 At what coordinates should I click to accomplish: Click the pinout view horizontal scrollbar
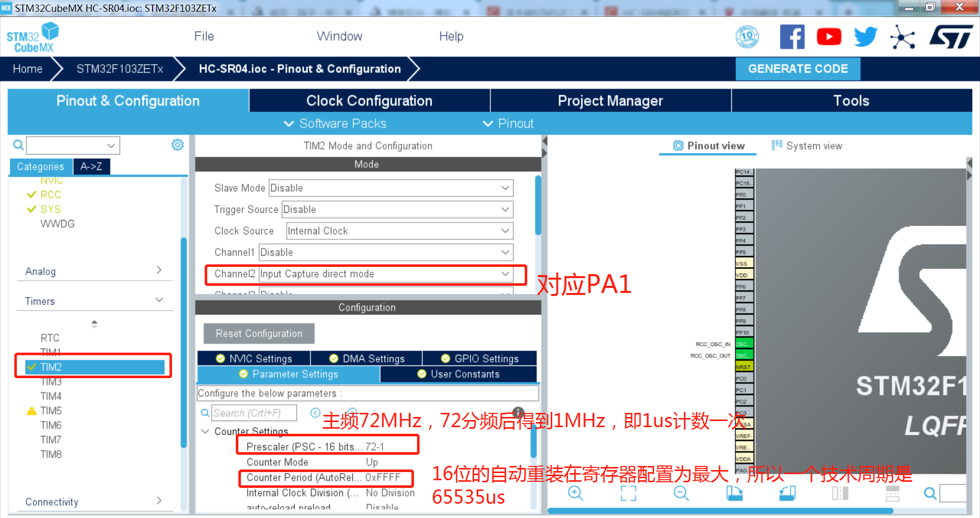[x=720, y=510]
